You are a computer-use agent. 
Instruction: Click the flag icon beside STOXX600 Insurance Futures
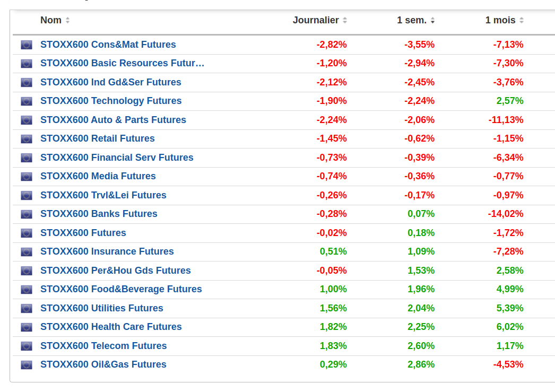pyautogui.click(x=27, y=252)
